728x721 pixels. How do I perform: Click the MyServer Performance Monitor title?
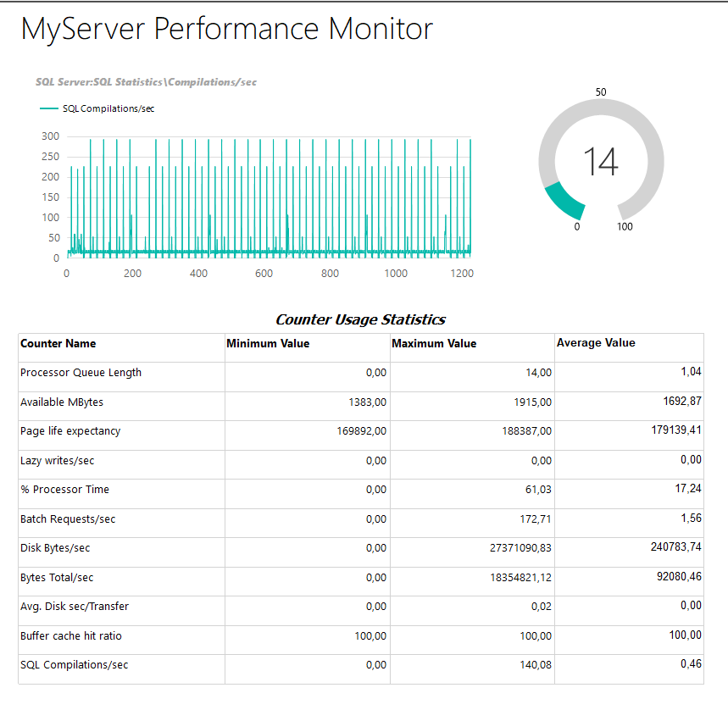point(226,30)
